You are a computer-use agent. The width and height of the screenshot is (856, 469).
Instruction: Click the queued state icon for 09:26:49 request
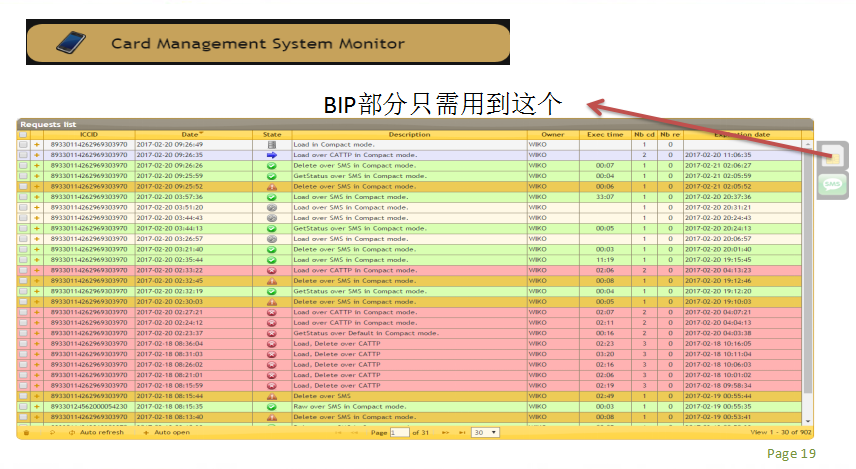(x=271, y=145)
